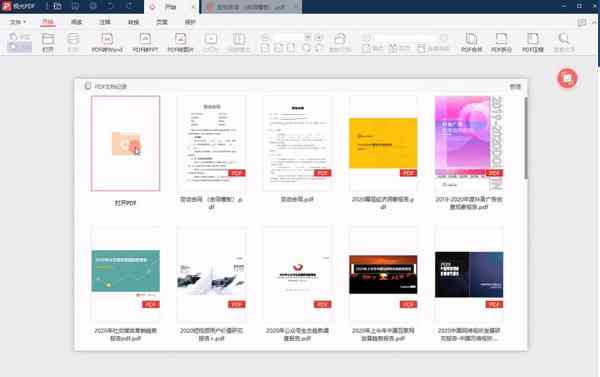Click the undo arrow in title bar
This screenshot has height=377, width=600.
tap(110, 6)
